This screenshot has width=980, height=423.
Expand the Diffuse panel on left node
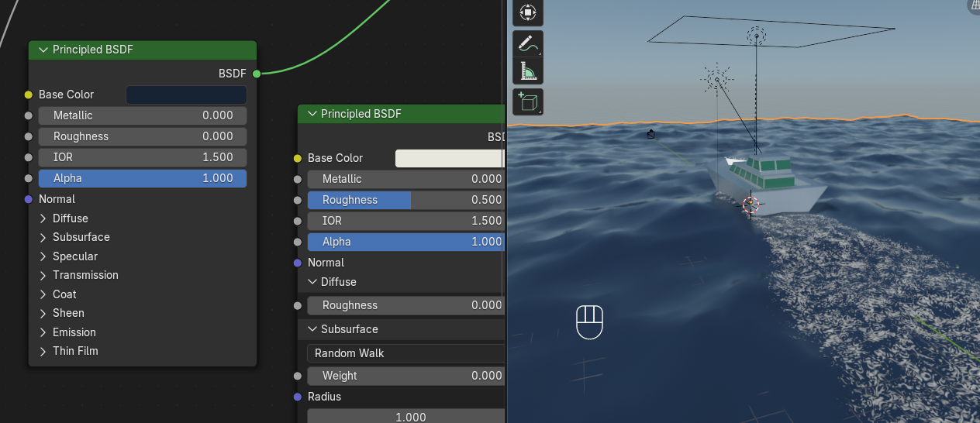click(43, 218)
